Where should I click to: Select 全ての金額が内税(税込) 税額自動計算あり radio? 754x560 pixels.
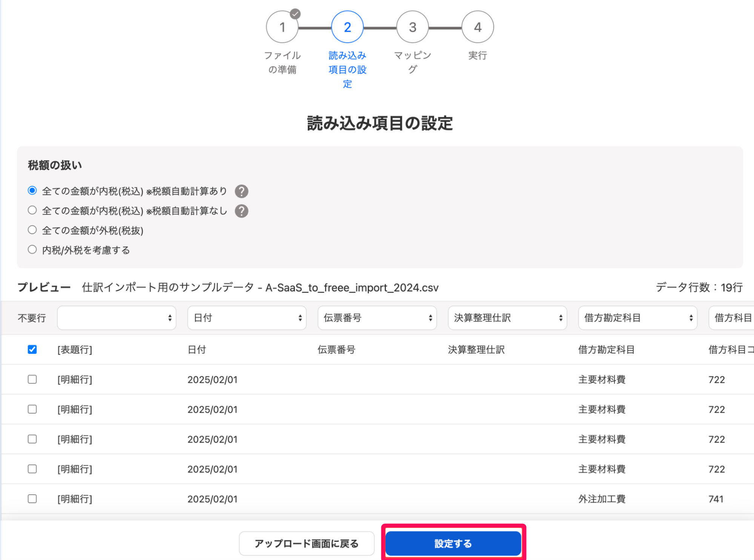32,190
